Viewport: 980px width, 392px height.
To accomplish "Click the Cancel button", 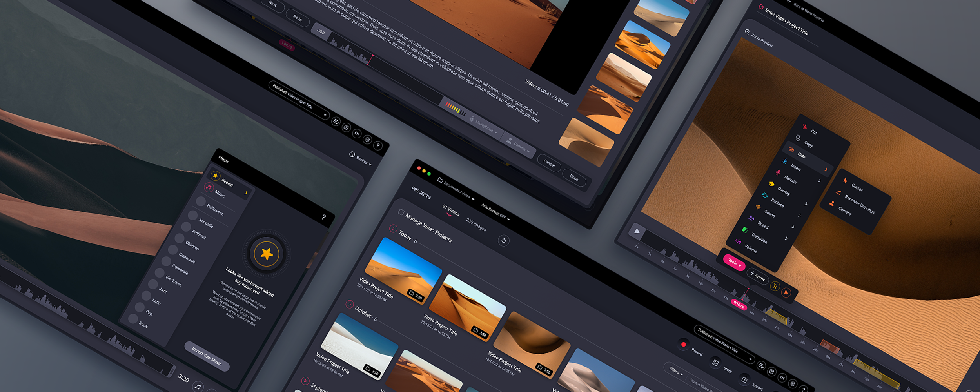I will click(549, 163).
